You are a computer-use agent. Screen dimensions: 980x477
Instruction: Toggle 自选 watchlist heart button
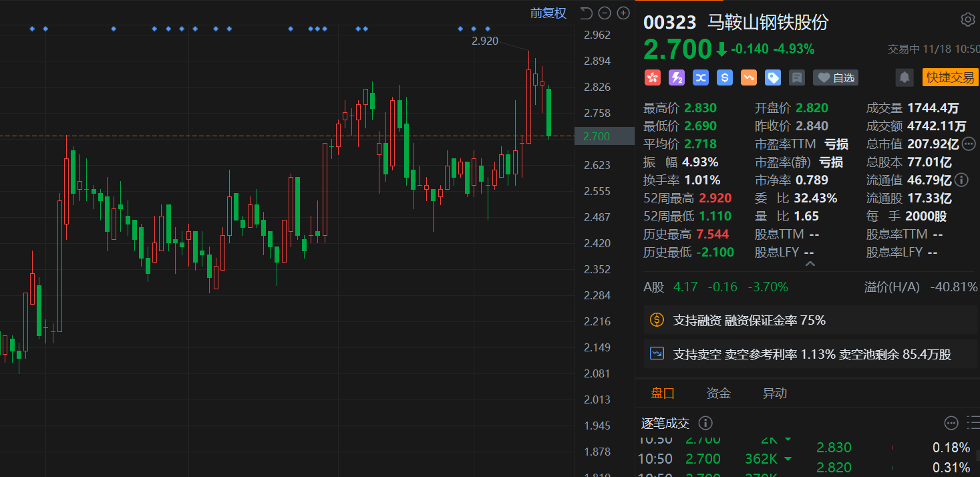[836, 77]
